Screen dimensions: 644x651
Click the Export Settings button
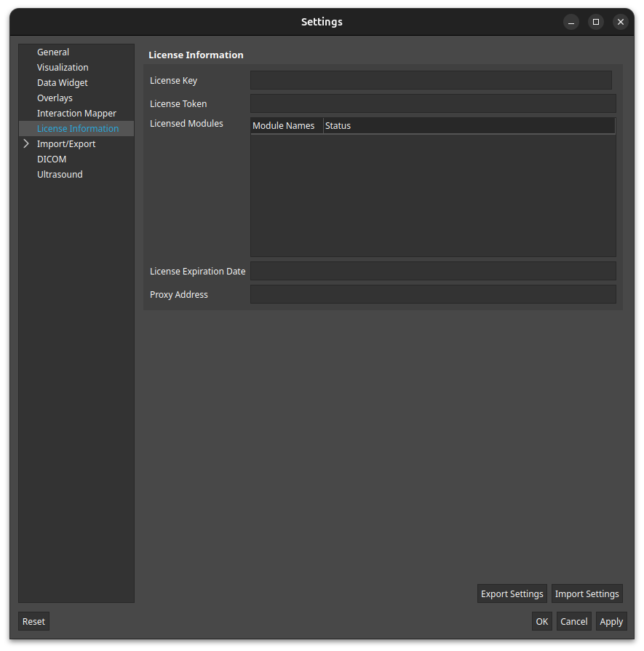tap(512, 593)
